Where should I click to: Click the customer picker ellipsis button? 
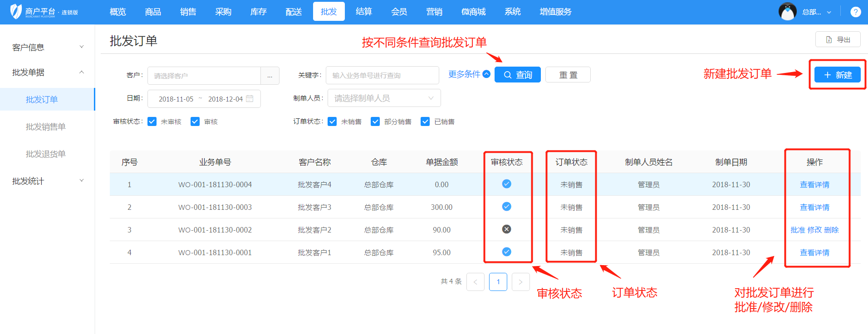(x=270, y=76)
